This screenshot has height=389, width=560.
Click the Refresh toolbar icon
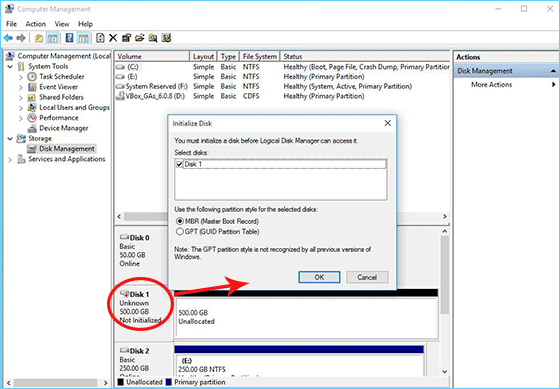[100, 38]
